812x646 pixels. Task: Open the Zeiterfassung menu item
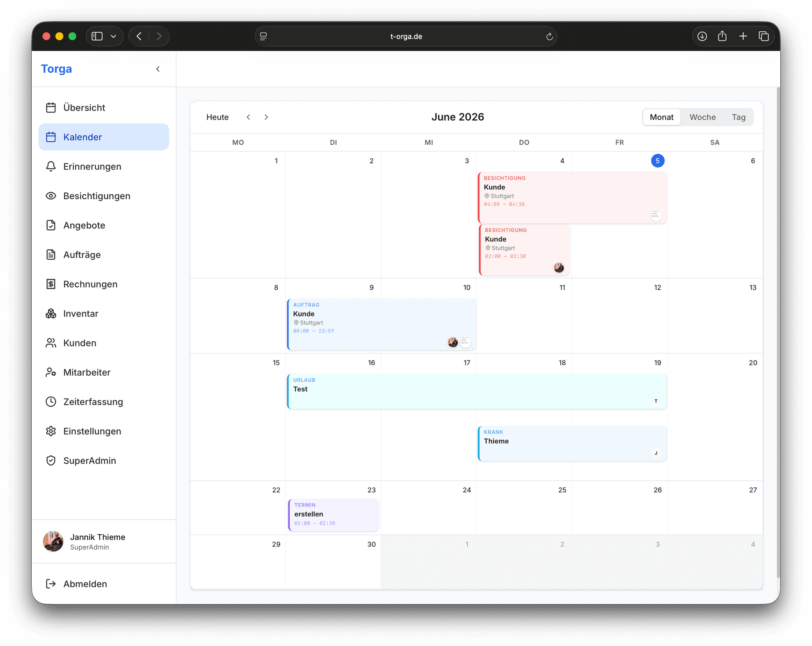pyautogui.click(x=104, y=401)
